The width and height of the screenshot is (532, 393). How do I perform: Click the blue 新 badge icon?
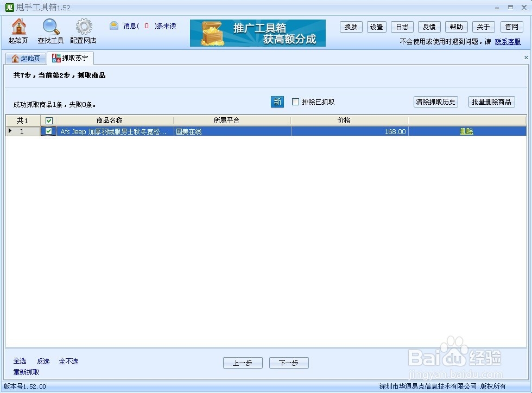[x=277, y=102]
